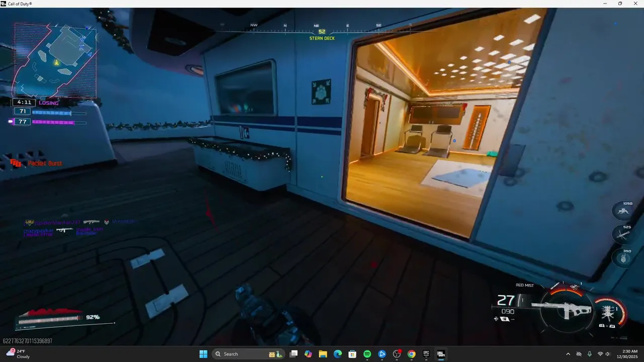Launch Microsoft Edge from the taskbar
Image resolution: width=644 pixels, height=362 pixels.
[x=338, y=354]
